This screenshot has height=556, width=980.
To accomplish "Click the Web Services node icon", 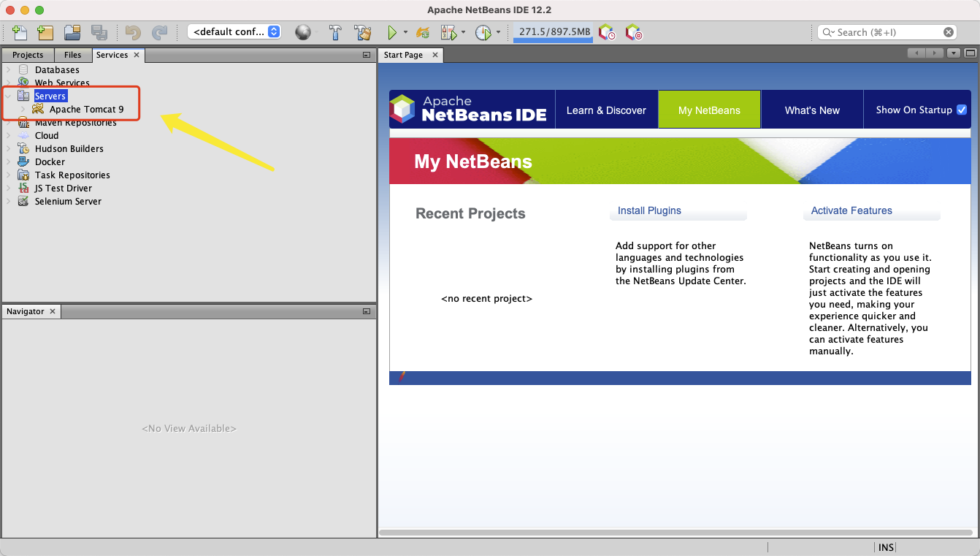I will click(x=23, y=83).
